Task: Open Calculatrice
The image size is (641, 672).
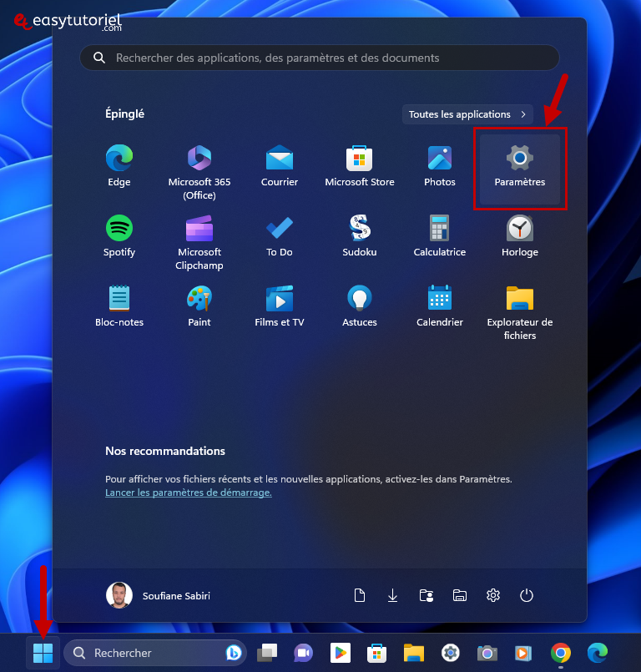Action: coord(440,236)
